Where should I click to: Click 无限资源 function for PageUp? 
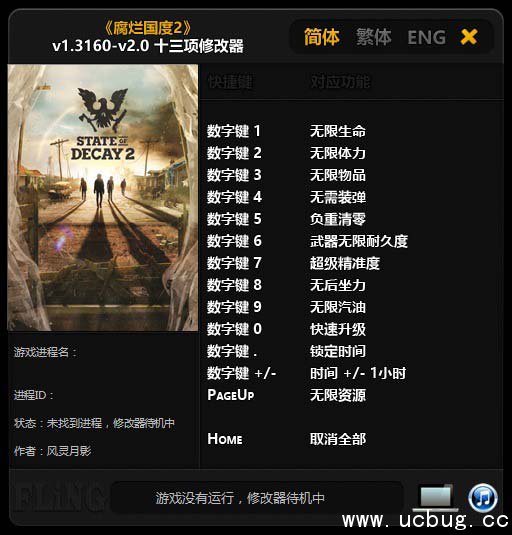[338, 395]
